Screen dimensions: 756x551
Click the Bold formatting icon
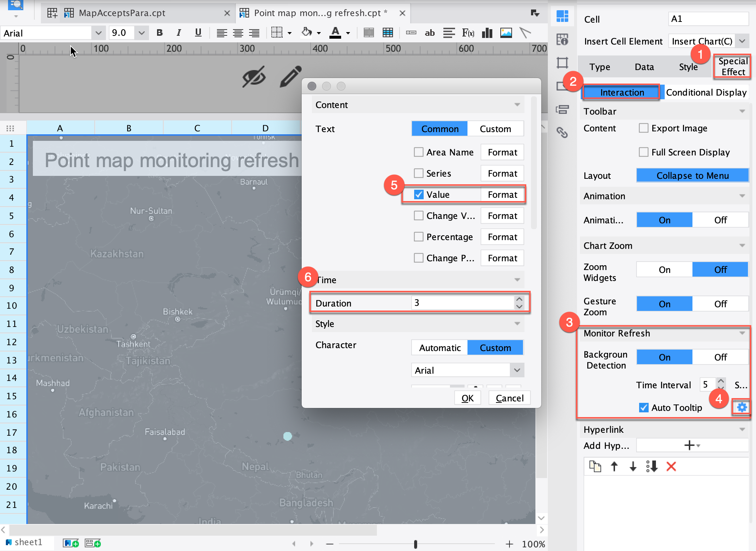click(160, 33)
